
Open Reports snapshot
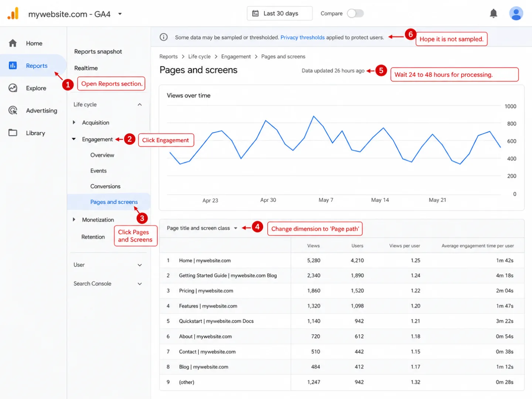point(98,51)
